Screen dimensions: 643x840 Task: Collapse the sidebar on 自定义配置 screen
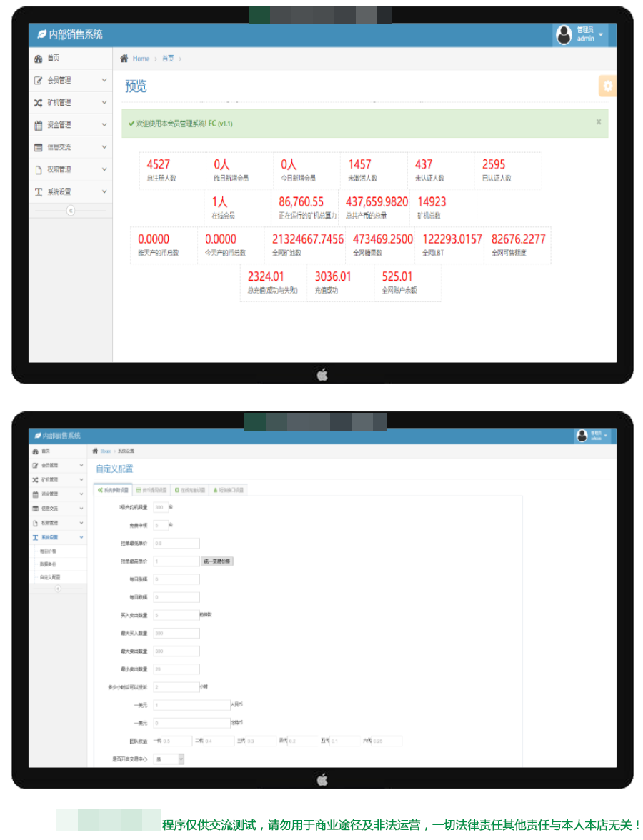pyautogui.click(x=58, y=589)
